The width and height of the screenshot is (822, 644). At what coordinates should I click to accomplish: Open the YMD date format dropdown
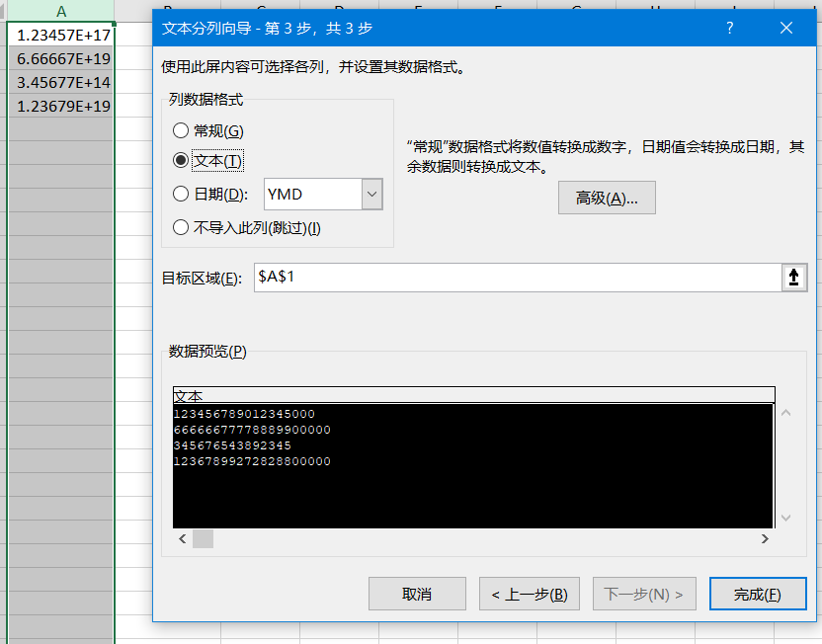372,194
